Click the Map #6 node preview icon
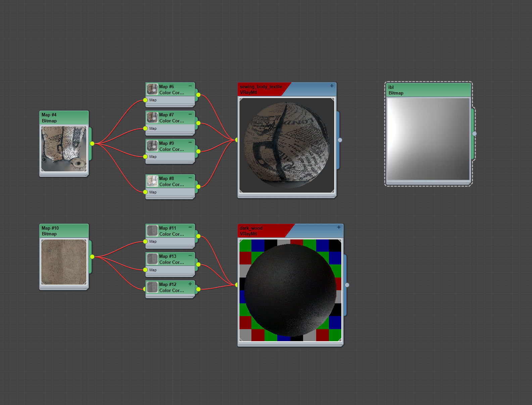 click(x=152, y=89)
